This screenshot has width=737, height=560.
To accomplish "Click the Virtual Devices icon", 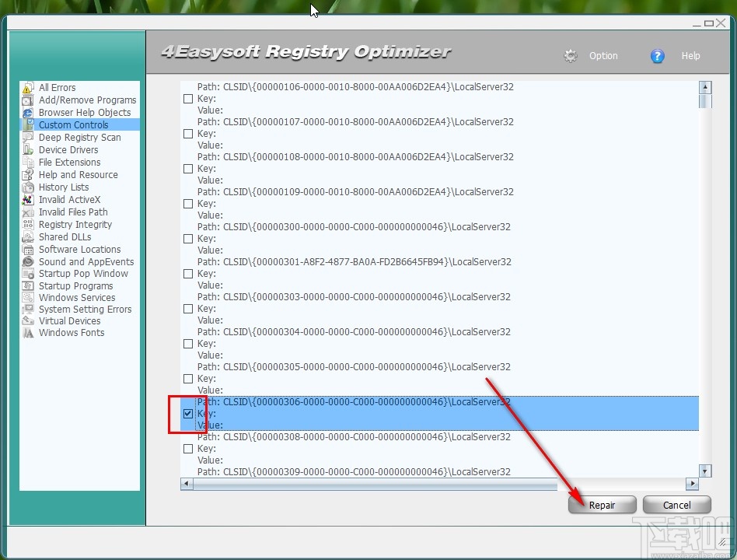I will [28, 321].
